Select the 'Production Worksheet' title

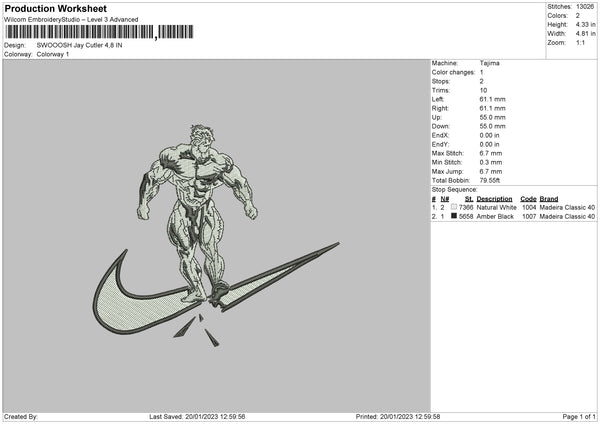[x=55, y=8]
